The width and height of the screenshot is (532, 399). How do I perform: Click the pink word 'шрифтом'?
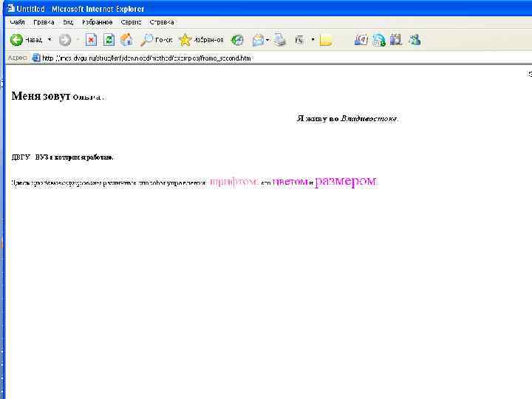(x=233, y=182)
